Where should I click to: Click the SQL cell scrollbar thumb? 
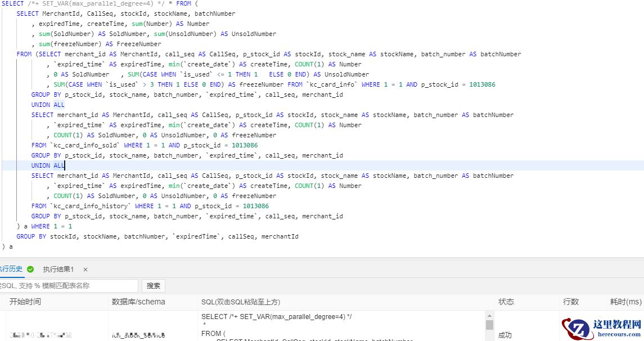pos(489,325)
